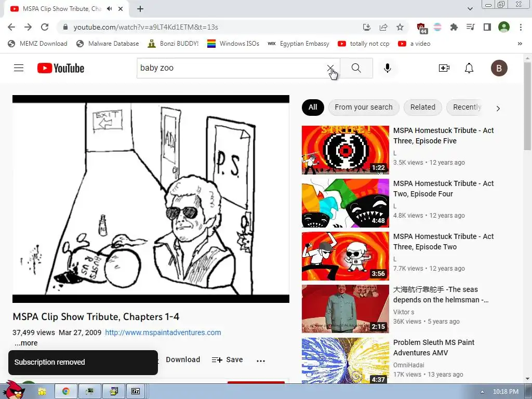Go back to the previous page

tap(11, 27)
